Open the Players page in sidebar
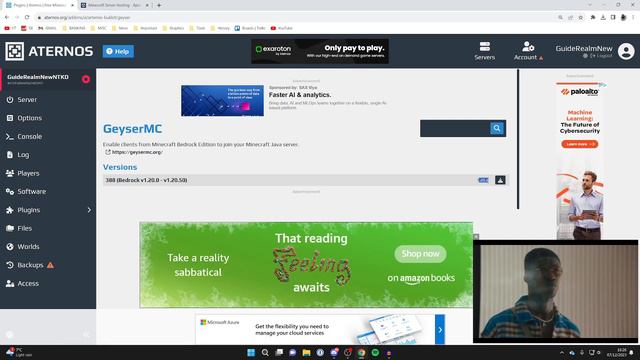This screenshot has height=360, width=640. point(28,173)
